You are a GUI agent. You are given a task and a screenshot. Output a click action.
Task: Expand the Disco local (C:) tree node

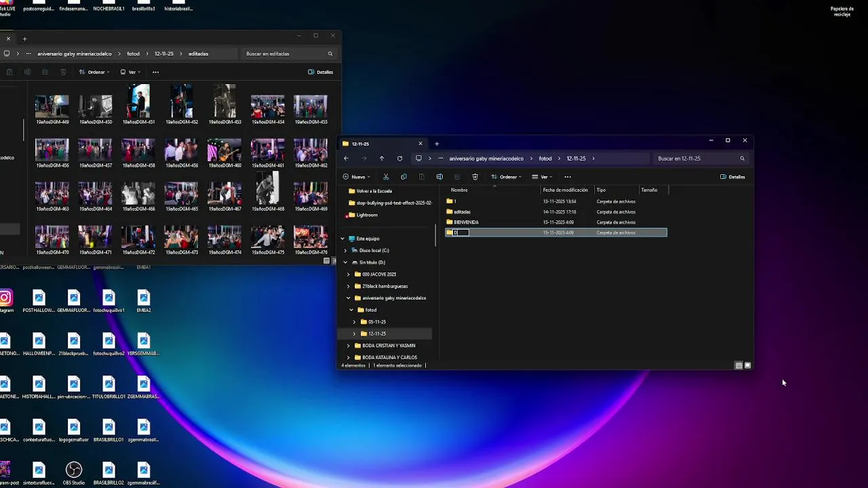point(345,251)
